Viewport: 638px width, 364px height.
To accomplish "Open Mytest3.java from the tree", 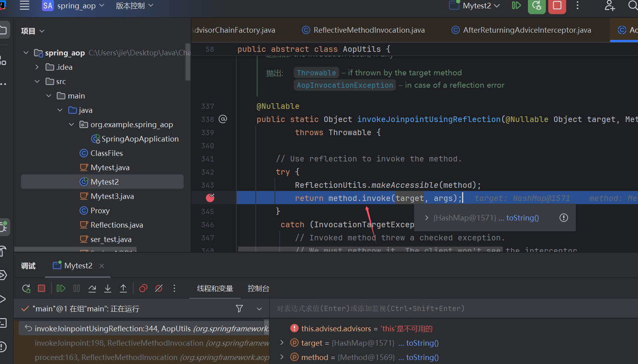I will pyautogui.click(x=107, y=196).
